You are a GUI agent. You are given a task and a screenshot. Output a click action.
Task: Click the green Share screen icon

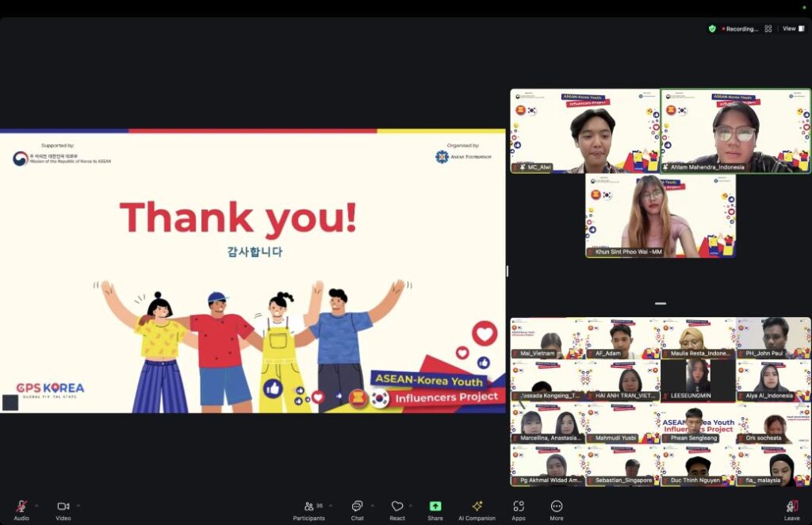click(435, 508)
